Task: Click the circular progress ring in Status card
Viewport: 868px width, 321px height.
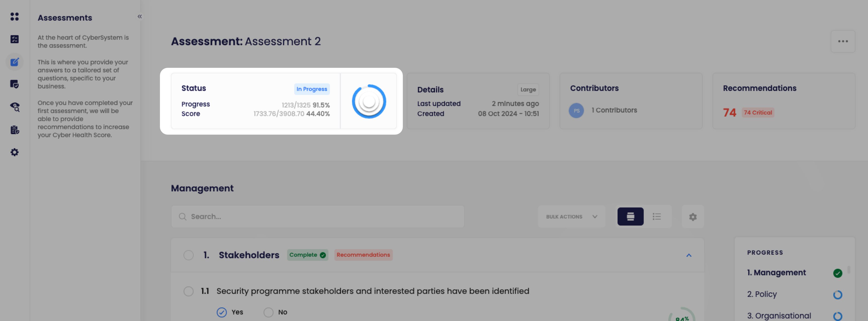Action: (x=369, y=101)
